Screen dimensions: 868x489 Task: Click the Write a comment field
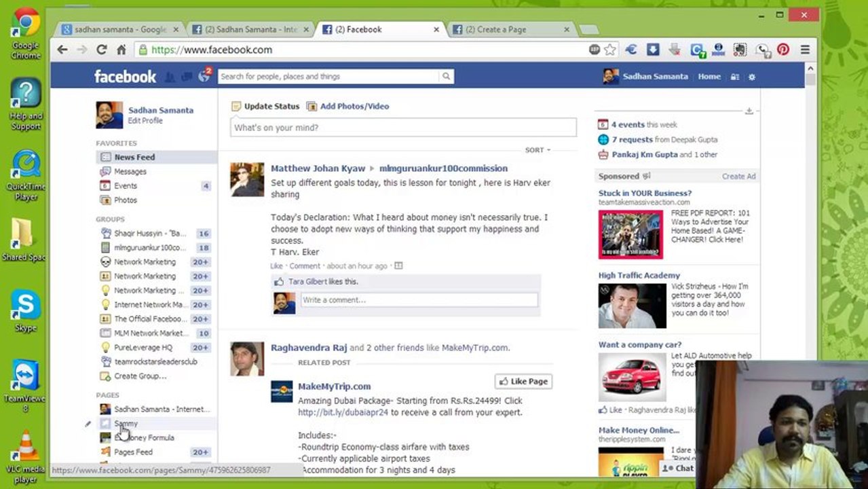(x=419, y=300)
